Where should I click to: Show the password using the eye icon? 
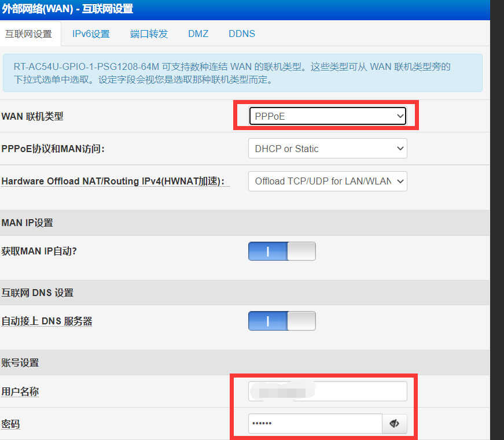(395, 424)
